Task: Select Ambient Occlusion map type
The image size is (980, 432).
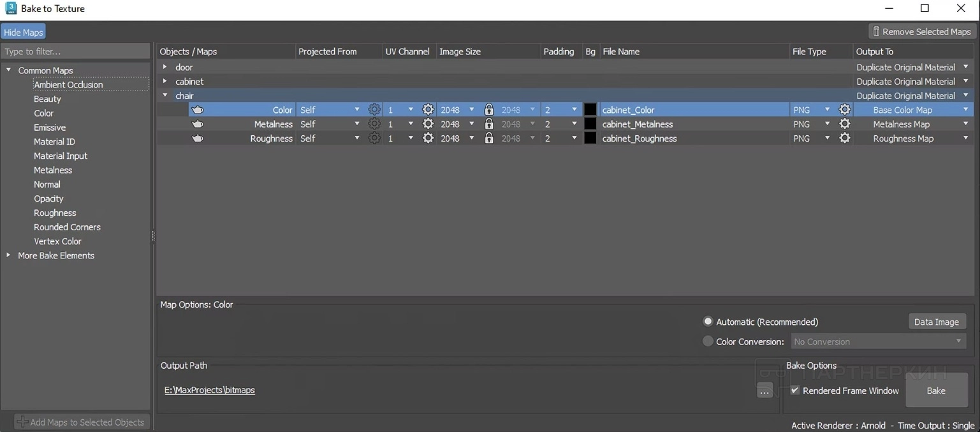Action: coord(68,84)
